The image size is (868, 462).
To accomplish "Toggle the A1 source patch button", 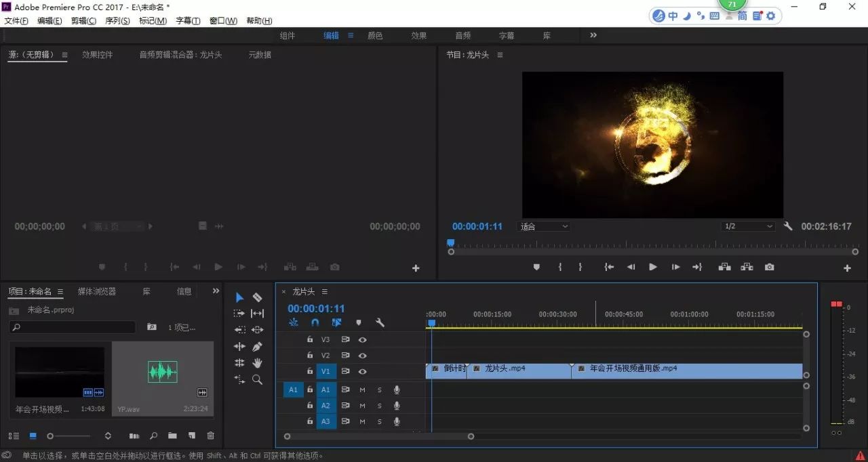I will pyautogui.click(x=293, y=389).
